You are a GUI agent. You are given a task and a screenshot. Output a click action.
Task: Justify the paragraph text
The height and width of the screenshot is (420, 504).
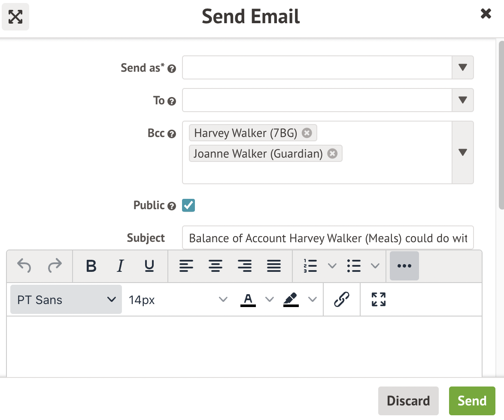(x=274, y=266)
